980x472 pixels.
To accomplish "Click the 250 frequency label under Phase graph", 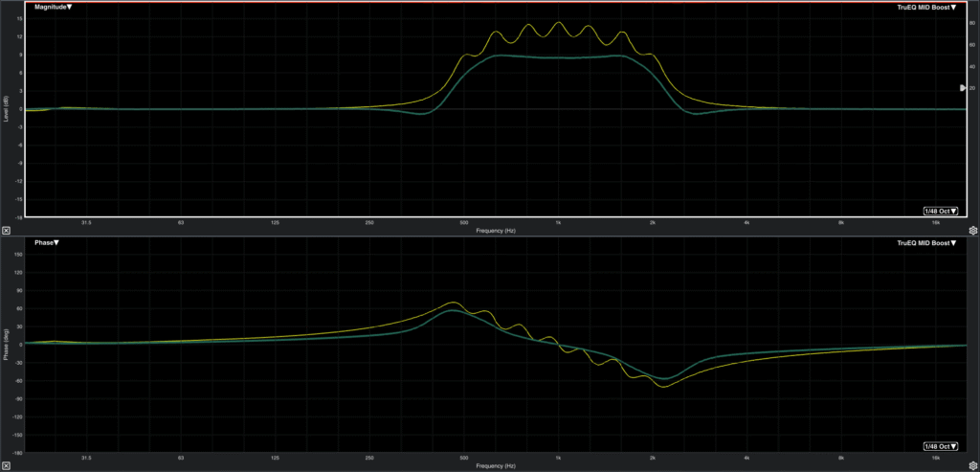I will click(369, 458).
